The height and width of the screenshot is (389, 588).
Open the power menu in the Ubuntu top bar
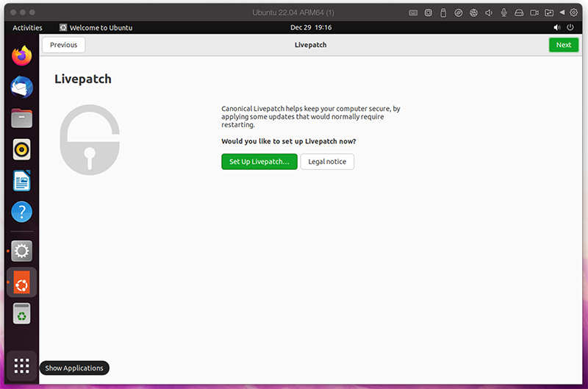(x=570, y=27)
